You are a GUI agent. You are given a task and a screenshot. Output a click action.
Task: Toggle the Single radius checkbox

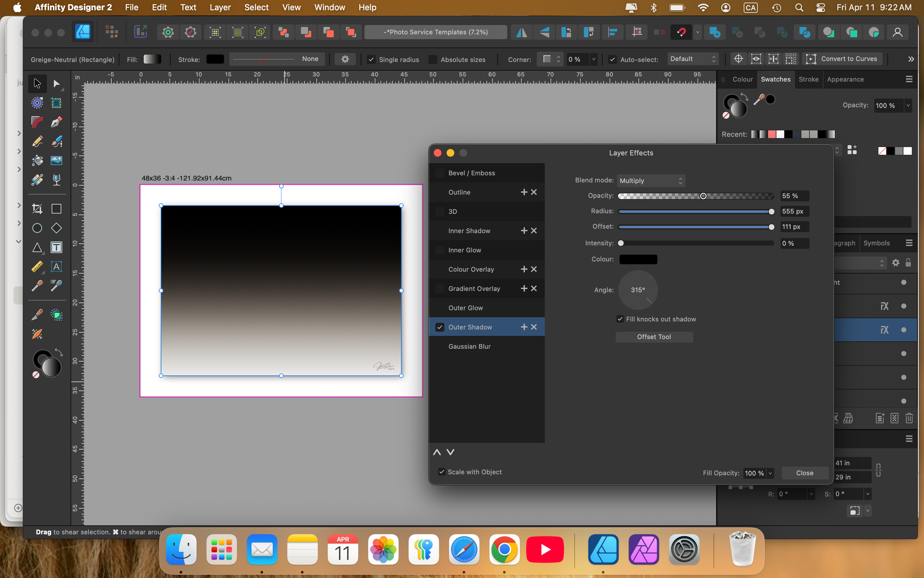[371, 59]
